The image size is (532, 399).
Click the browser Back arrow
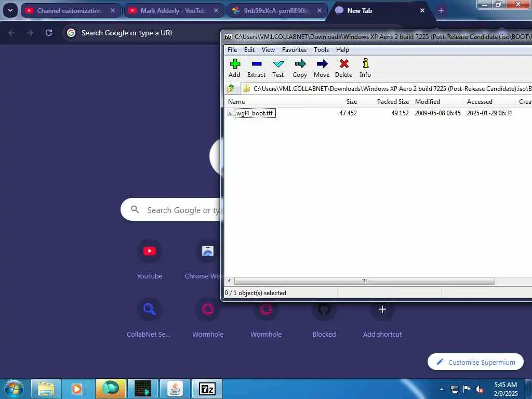[x=11, y=33]
